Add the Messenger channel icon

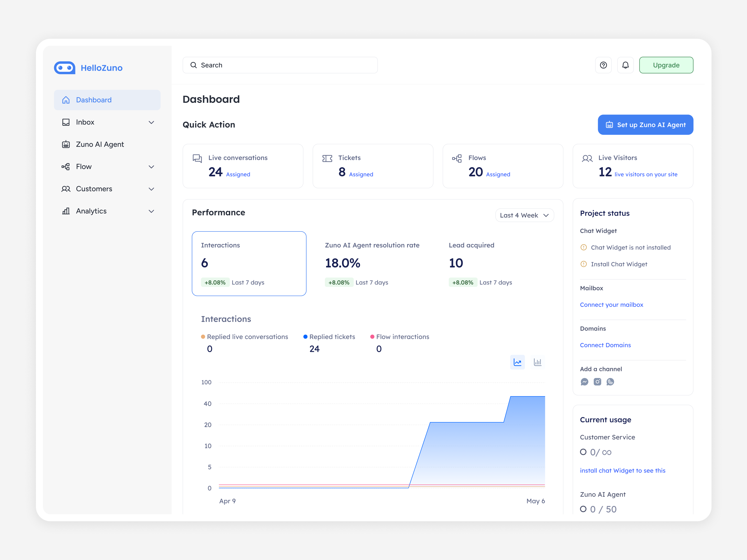tap(585, 382)
